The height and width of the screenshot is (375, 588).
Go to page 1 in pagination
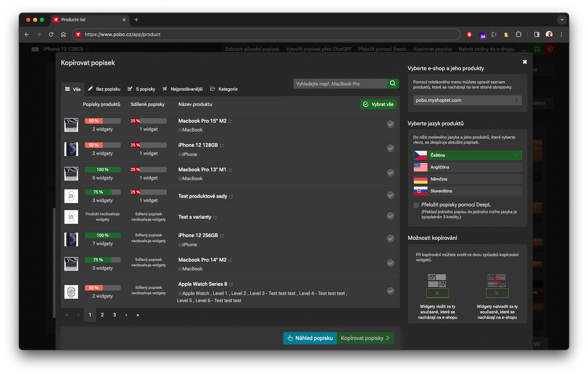(90, 315)
